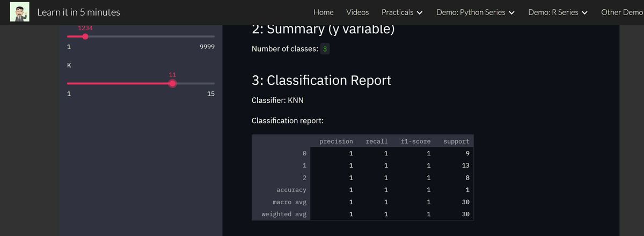Go to the Home page

(x=323, y=12)
